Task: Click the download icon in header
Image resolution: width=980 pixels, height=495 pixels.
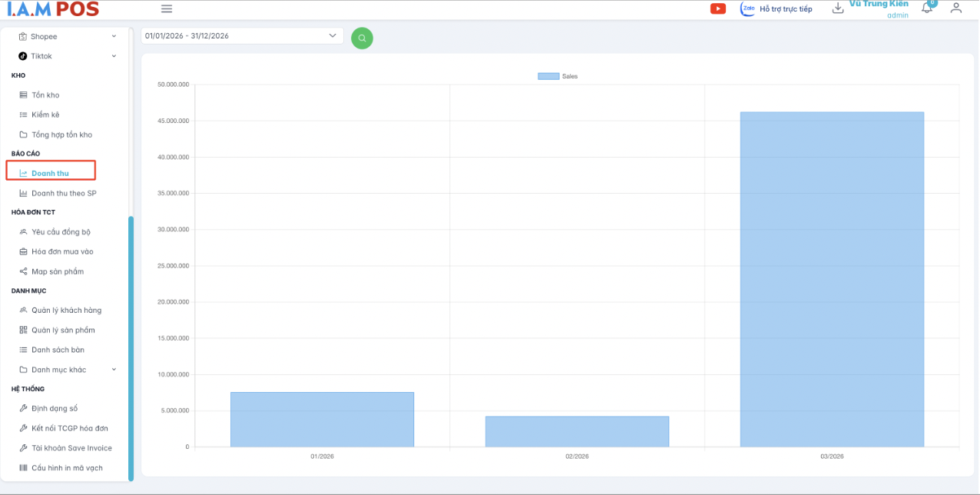Action: click(x=838, y=8)
